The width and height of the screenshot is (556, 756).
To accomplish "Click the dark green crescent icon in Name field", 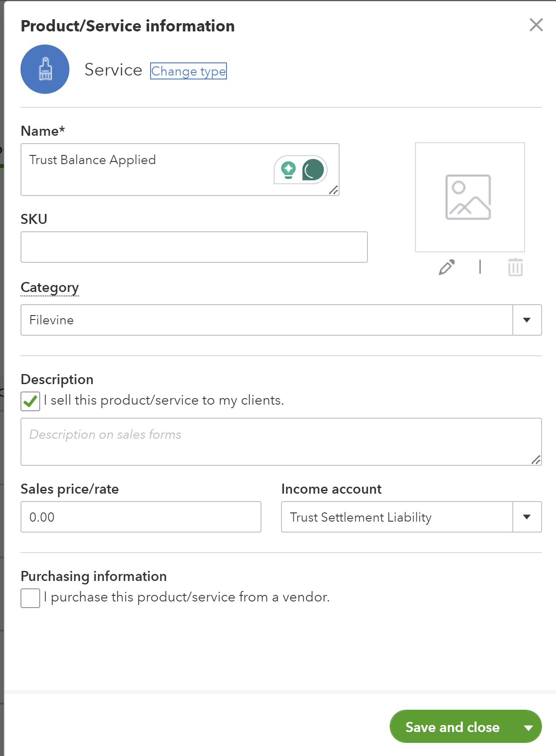I will point(313,170).
